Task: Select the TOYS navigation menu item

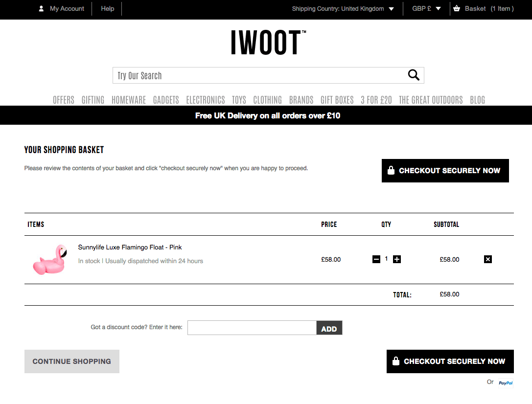Action: [x=239, y=100]
